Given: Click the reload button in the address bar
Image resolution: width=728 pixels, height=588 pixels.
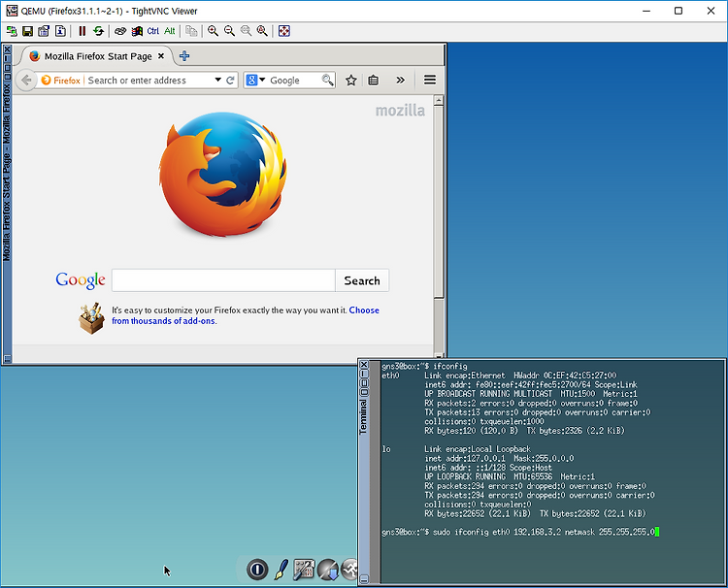Looking at the screenshot, I should coord(230,81).
